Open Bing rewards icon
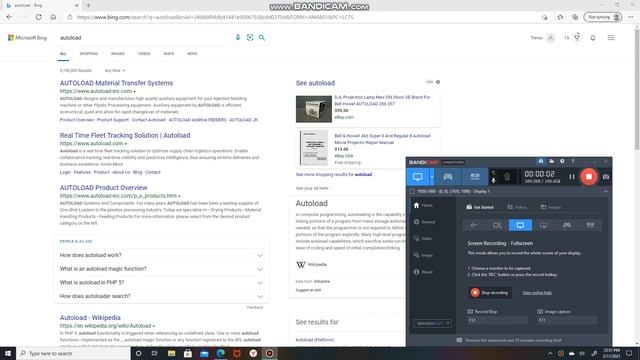The height and width of the screenshot is (360, 640). [577, 38]
